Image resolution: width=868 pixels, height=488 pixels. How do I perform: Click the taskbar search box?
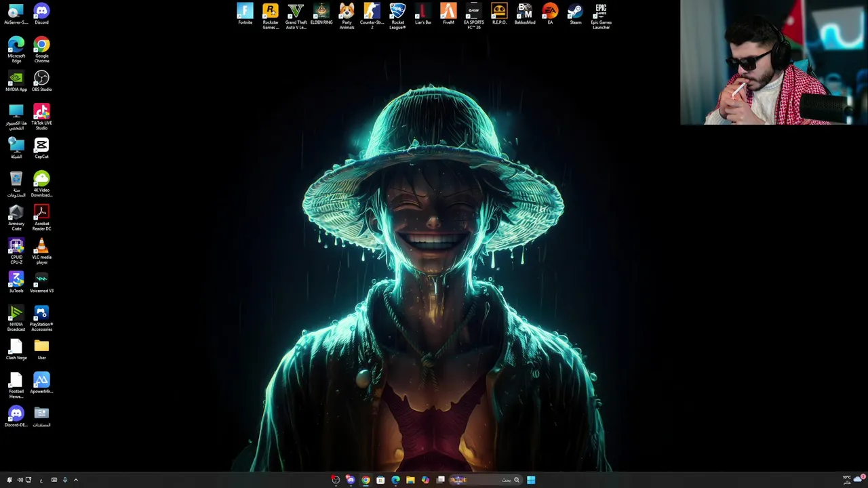tap(486, 480)
